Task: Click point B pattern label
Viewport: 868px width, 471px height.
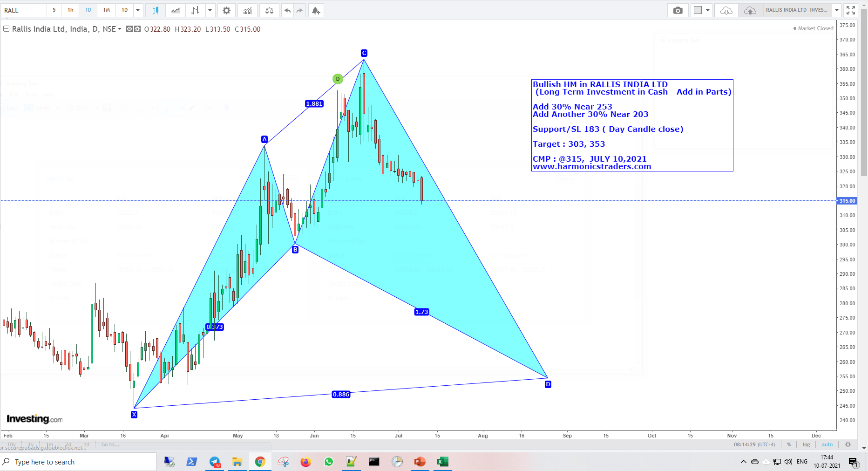Action: point(295,250)
